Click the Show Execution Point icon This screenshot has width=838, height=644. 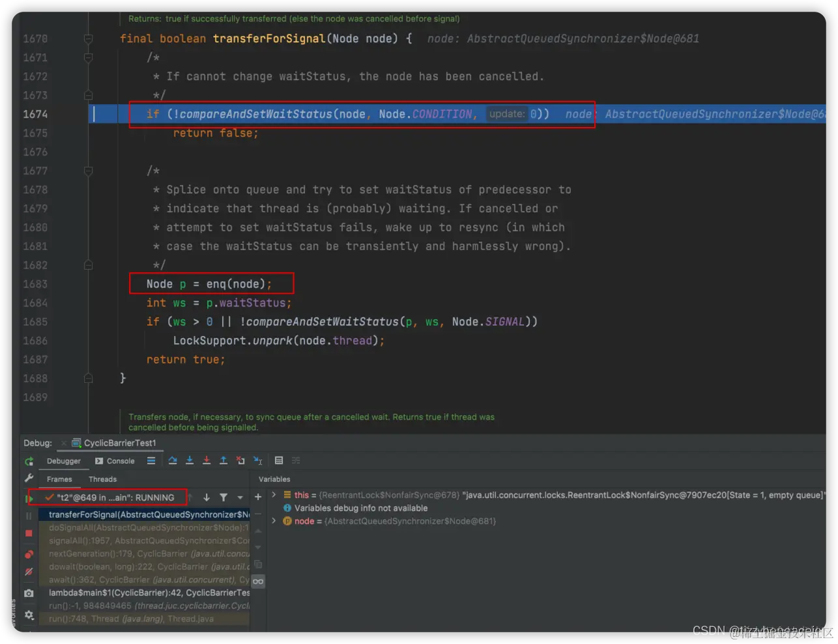(x=151, y=460)
